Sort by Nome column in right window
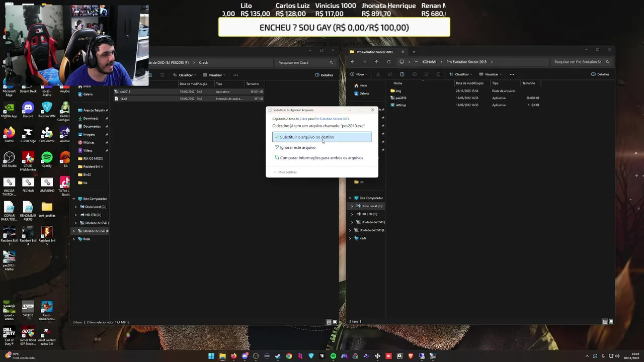644x362 pixels. pyautogui.click(x=398, y=83)
